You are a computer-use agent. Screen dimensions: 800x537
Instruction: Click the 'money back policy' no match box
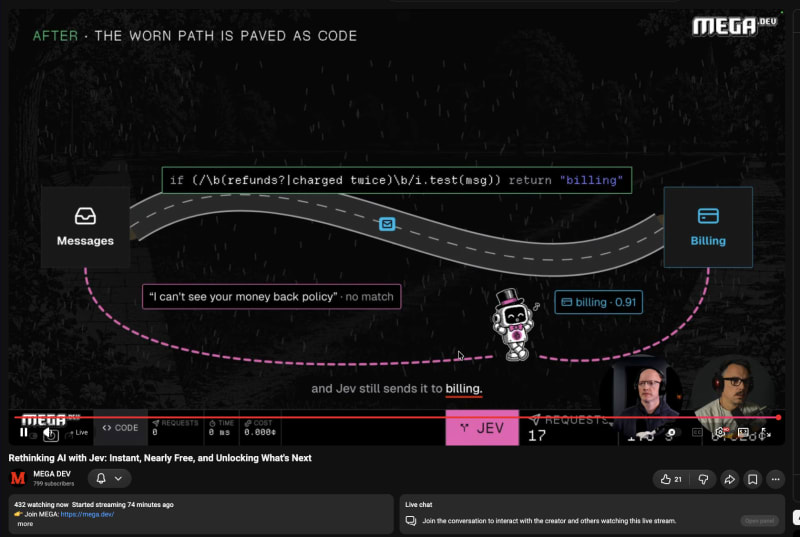pyautogui.click(x=271, y=297)
